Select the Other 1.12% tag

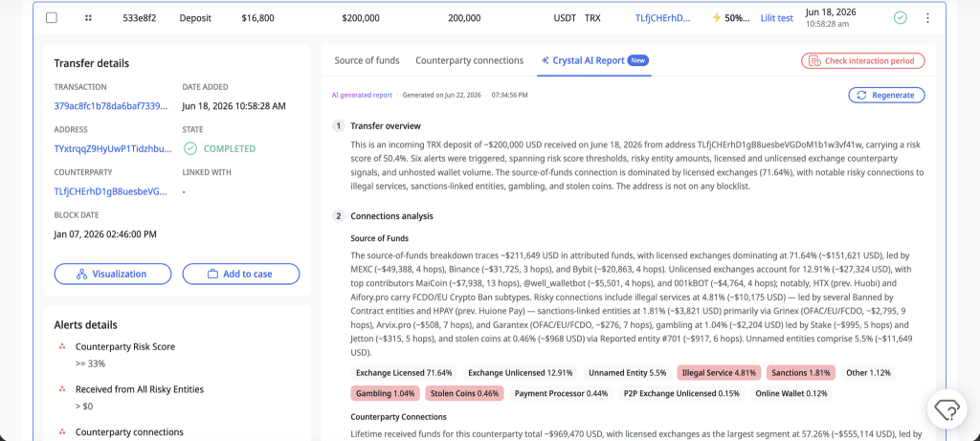868,373
